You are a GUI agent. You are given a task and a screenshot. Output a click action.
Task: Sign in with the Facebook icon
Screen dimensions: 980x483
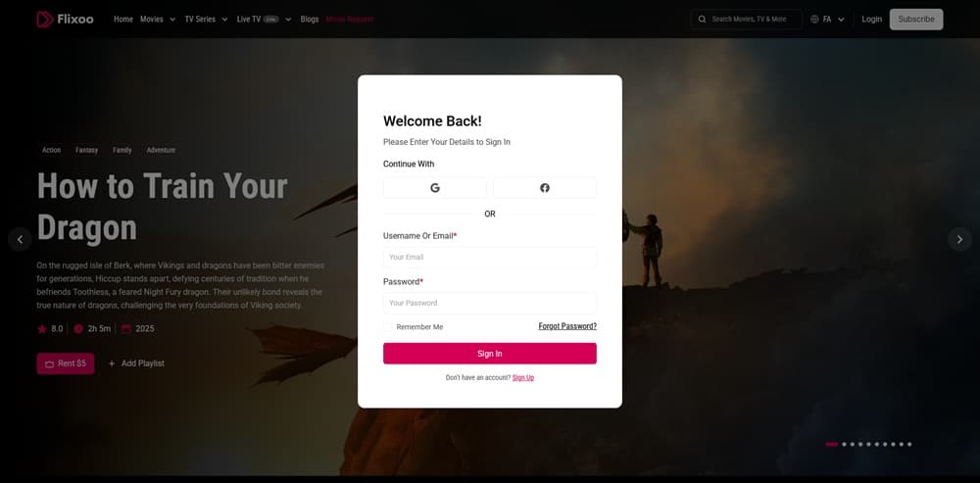(545, 187)
